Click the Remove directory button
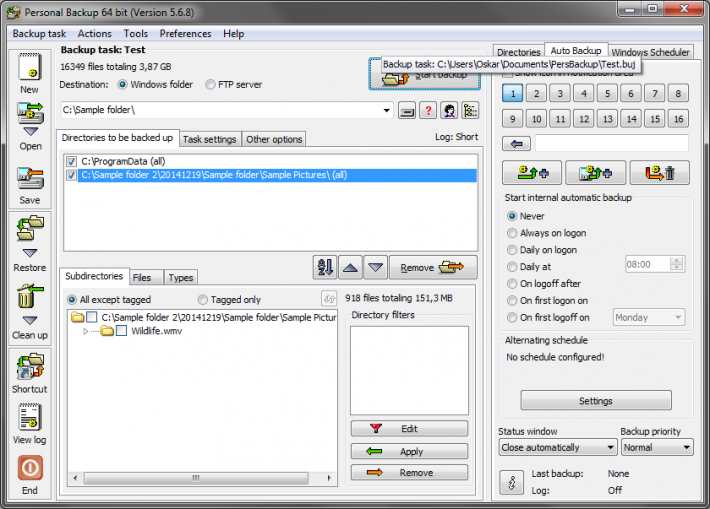 coord(432,267)
